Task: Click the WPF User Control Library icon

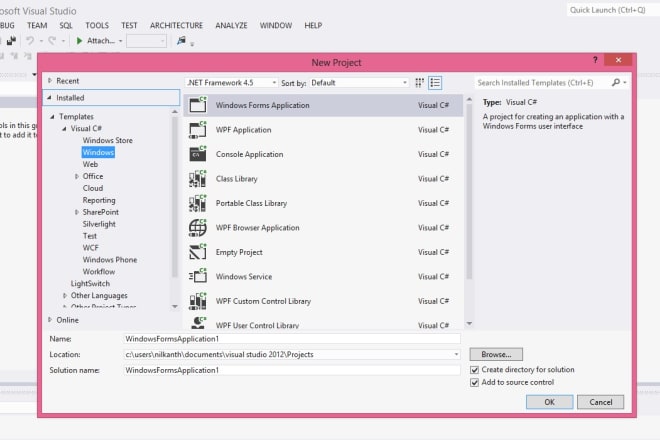Action: pos(198,323)
